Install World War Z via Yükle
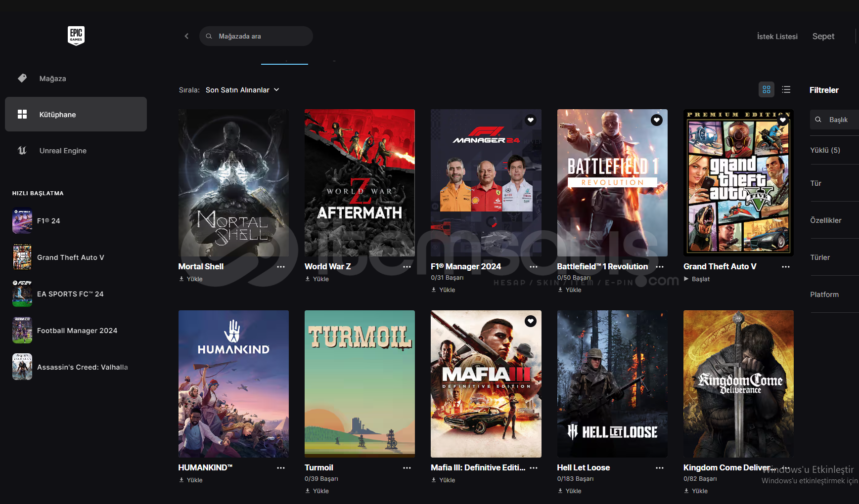859x504 pixels. pos(317,279)
